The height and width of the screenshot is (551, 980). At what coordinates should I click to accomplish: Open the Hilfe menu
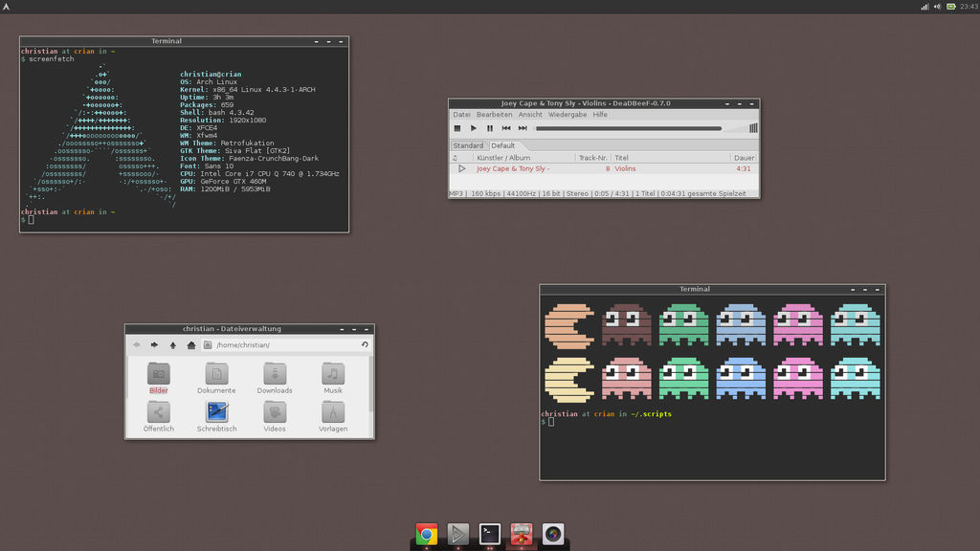[600, 115]
